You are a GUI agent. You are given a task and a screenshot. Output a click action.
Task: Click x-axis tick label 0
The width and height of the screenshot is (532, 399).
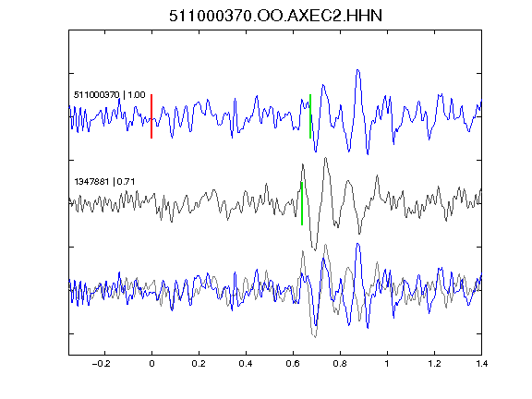coord(151,364)
